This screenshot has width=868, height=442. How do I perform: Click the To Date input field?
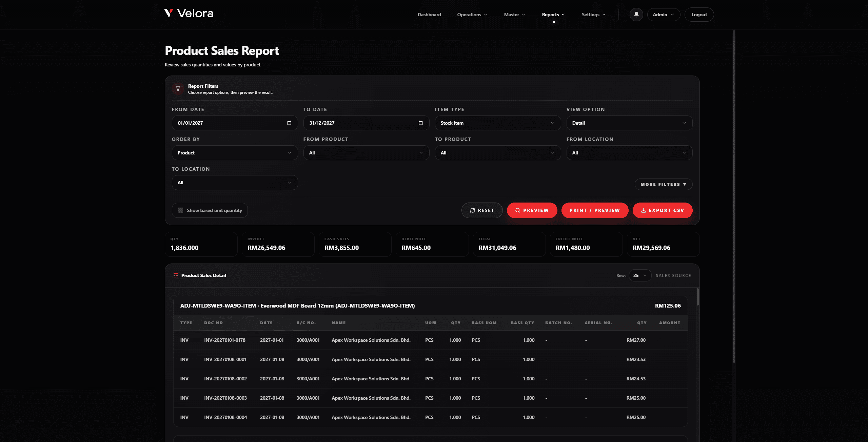pos(366,123)
